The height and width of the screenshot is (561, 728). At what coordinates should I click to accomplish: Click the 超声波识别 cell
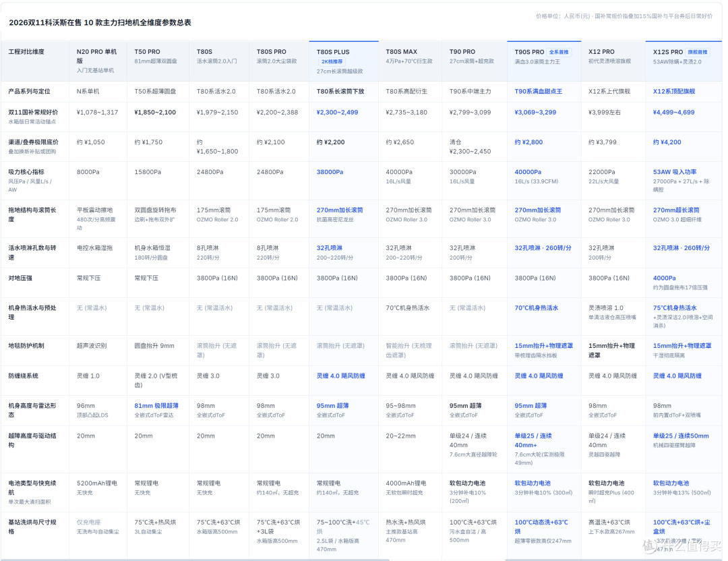(92, 345)
